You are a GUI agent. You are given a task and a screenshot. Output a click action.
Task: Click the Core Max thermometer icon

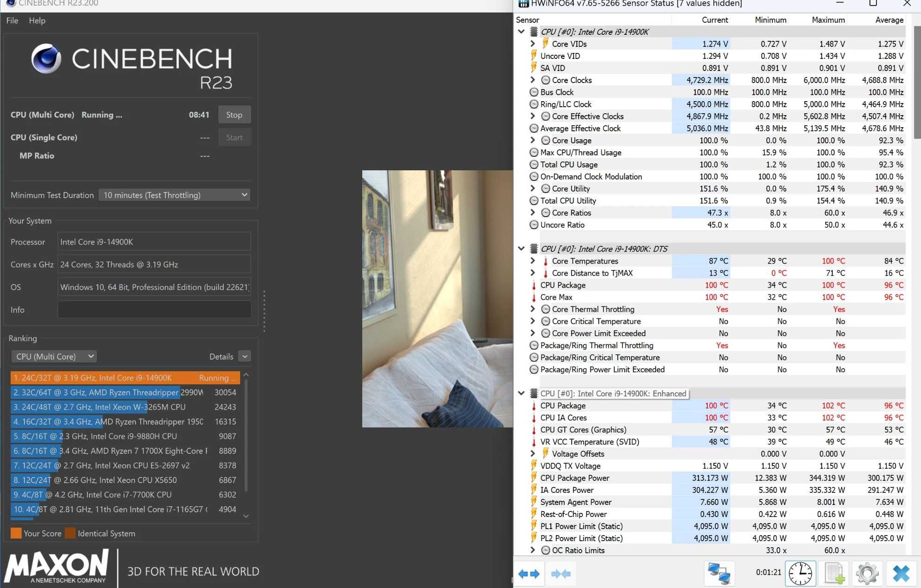[534, 297]
